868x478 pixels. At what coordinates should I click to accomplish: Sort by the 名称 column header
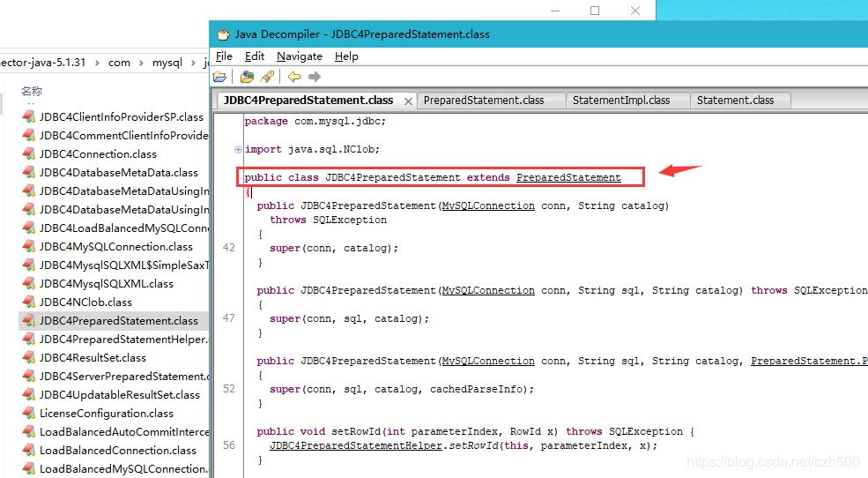32,92
